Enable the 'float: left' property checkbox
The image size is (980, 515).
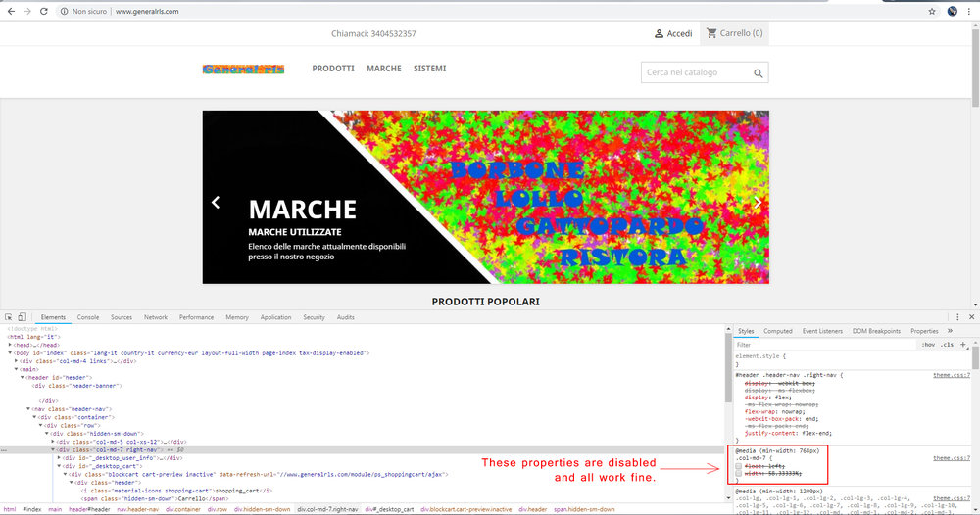pos(739,466)
